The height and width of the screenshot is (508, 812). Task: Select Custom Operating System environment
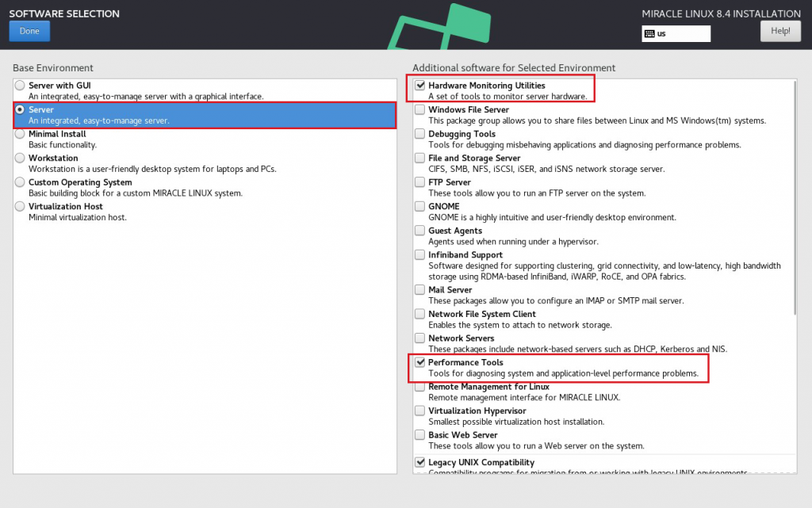click(x=19, y=182)
